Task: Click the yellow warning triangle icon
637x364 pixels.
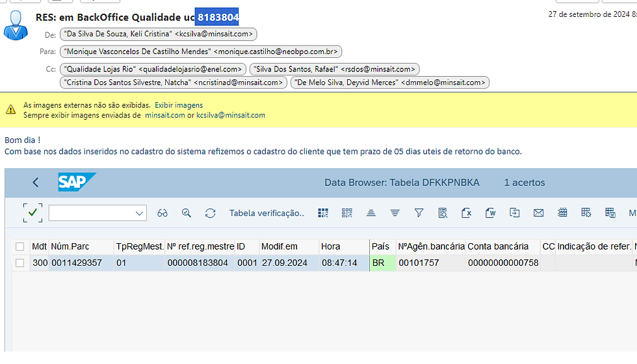Action: 11,109
